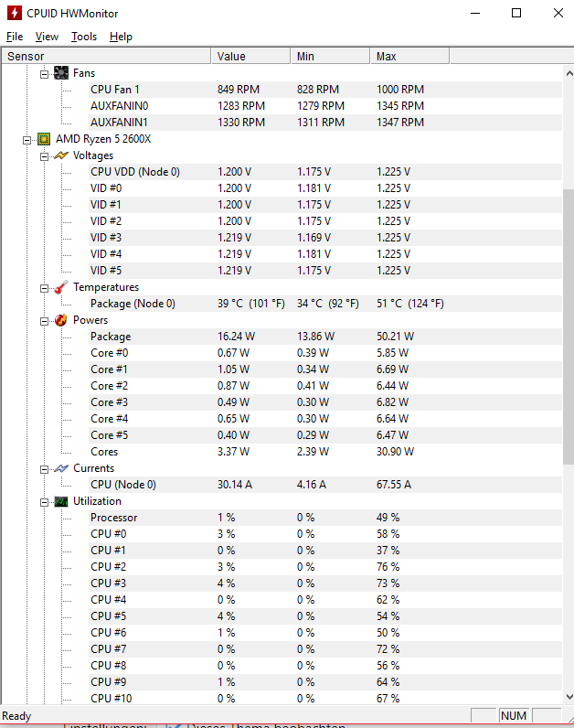Maximize the HWMonitor window
574x728 pixels.
[516, 13]
